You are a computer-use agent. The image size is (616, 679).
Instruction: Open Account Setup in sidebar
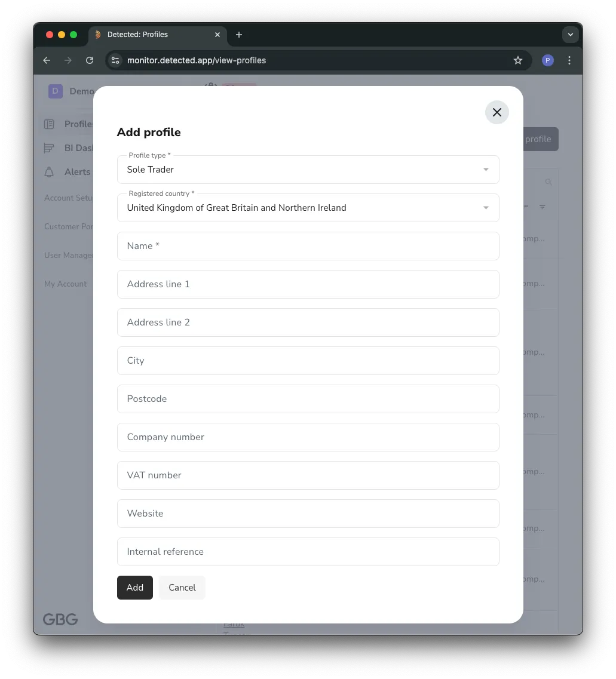(69, 198)
